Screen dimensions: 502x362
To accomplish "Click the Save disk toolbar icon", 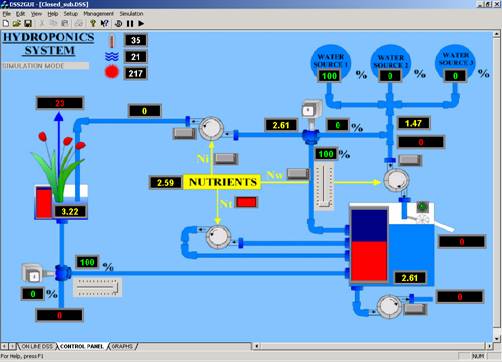I will point(28,23).
